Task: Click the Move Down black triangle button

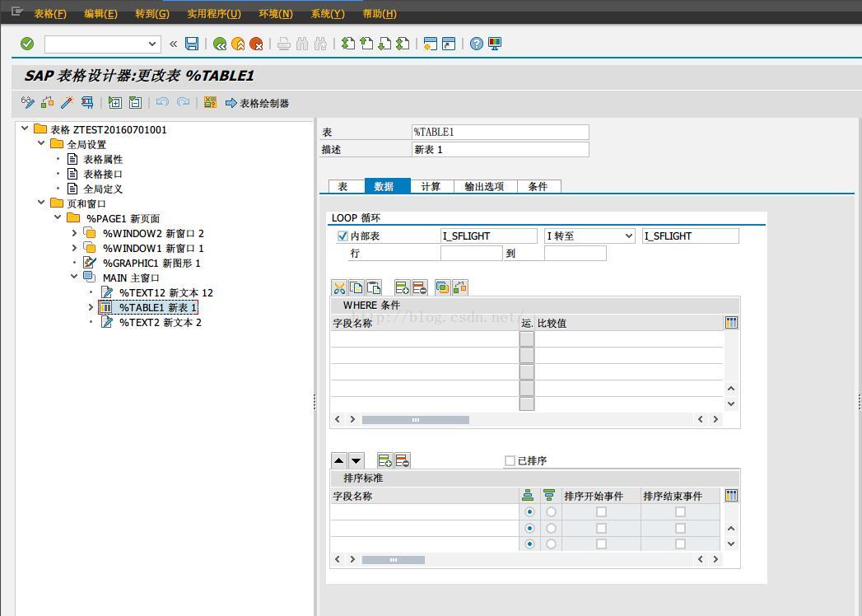Action: 356,460
